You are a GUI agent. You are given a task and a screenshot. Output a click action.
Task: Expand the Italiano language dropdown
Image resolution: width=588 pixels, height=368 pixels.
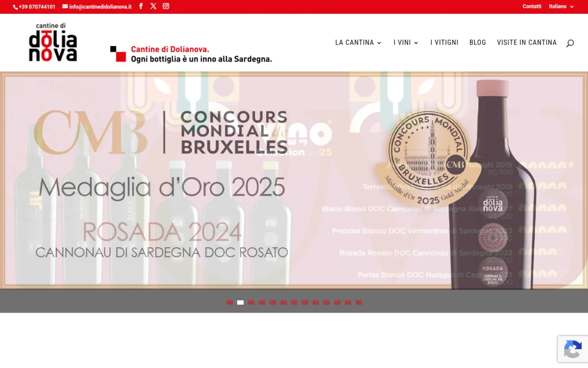561,6
